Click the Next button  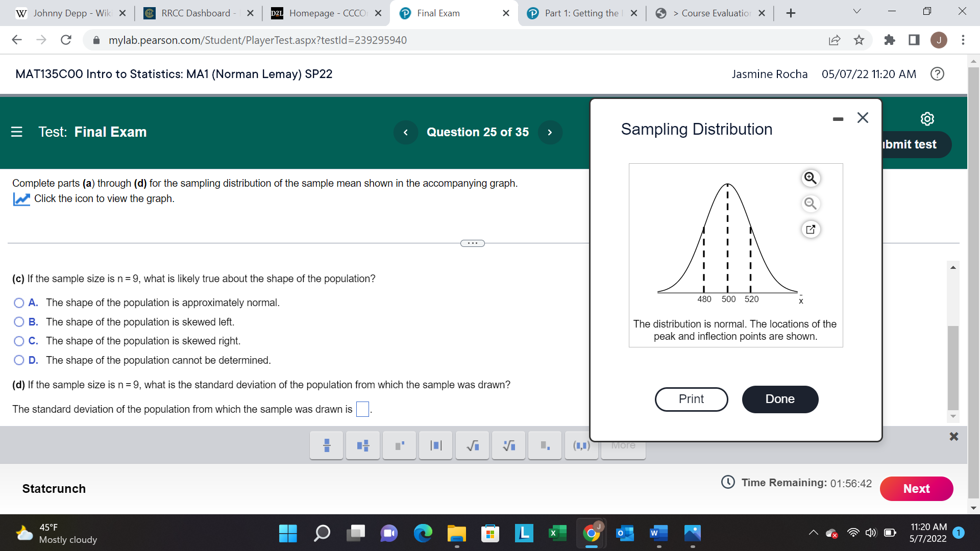pyautogui.click(x=916, y=488)
